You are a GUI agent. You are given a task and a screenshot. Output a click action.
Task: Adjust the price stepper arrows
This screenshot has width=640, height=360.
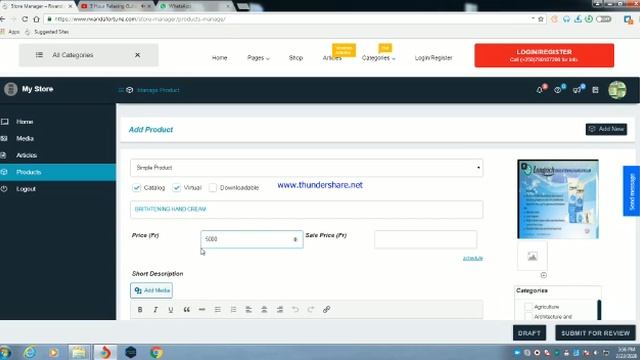[x=295, y=239]
